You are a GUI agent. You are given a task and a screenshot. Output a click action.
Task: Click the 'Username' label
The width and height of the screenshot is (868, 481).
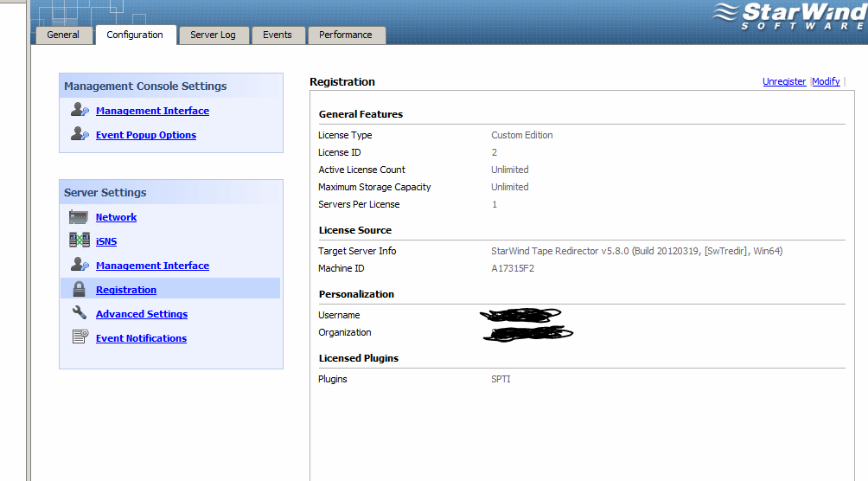pyautogui.click(x=339, y=315)
